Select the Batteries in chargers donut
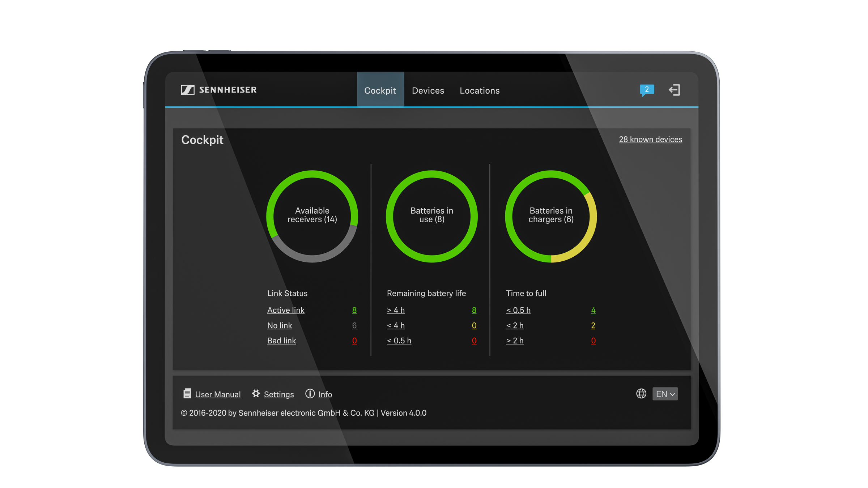 551,216
